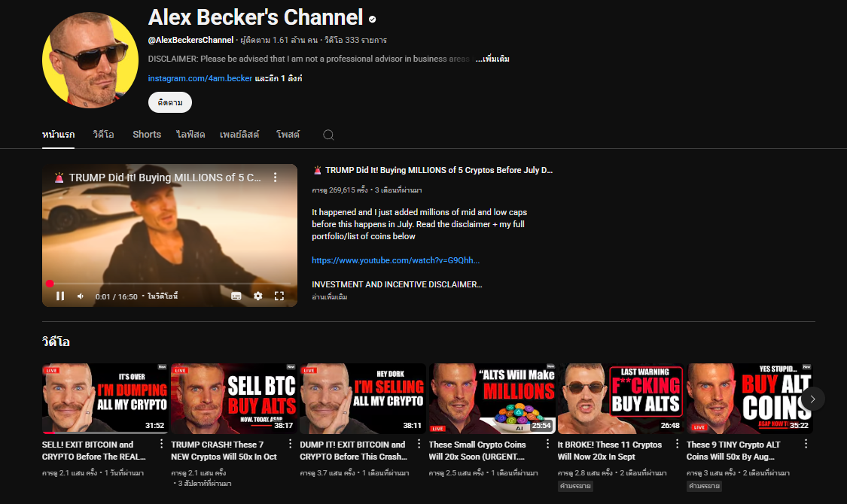
Task: Toggle subtitles in the featured video
Action: (x=236, y=296)
